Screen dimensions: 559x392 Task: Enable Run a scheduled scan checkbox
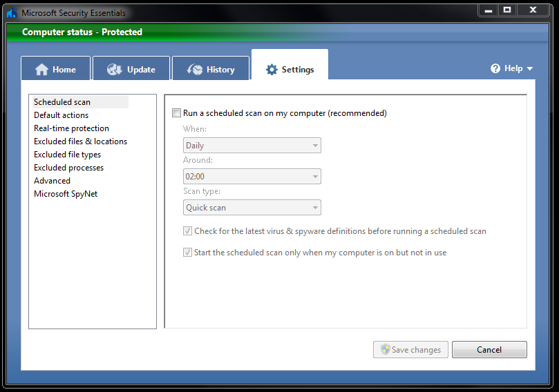pyautogui.click(x=176, y=113)
